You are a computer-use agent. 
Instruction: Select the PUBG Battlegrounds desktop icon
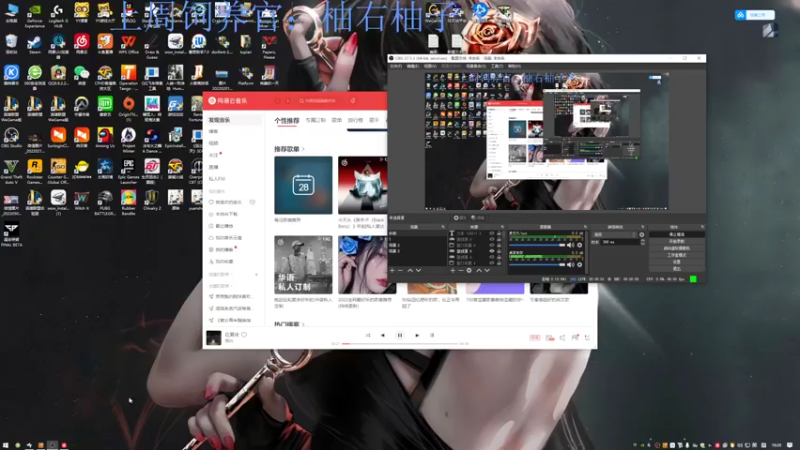(105, 203)
